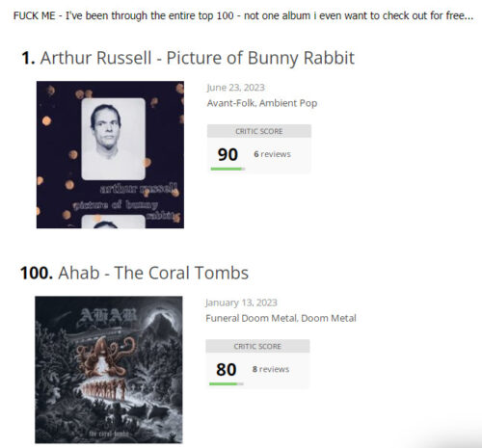Click the Ahab - The Coral Tombs title
The height and width of the screenshot is (448, 482).
click(x=153, y=273)
